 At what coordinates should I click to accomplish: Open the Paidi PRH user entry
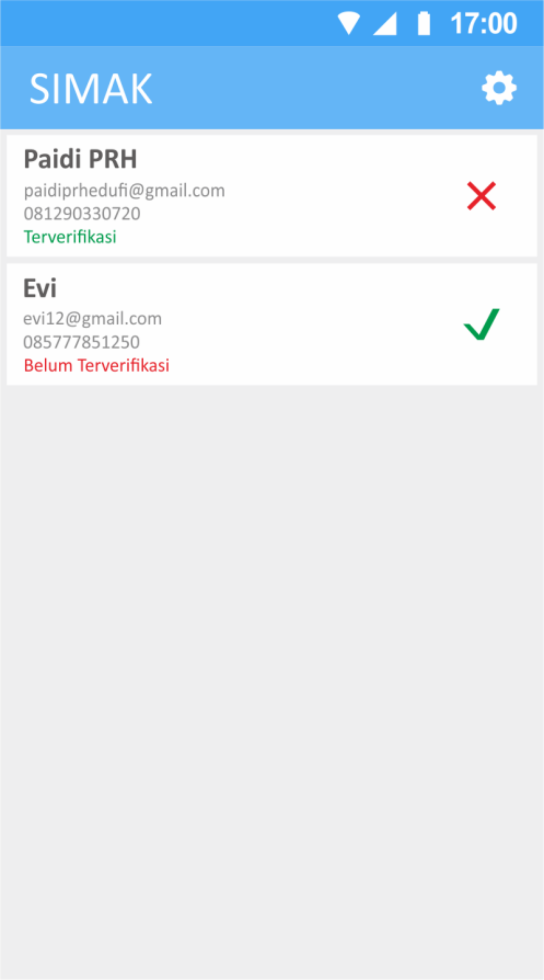[x=272, y=196]
